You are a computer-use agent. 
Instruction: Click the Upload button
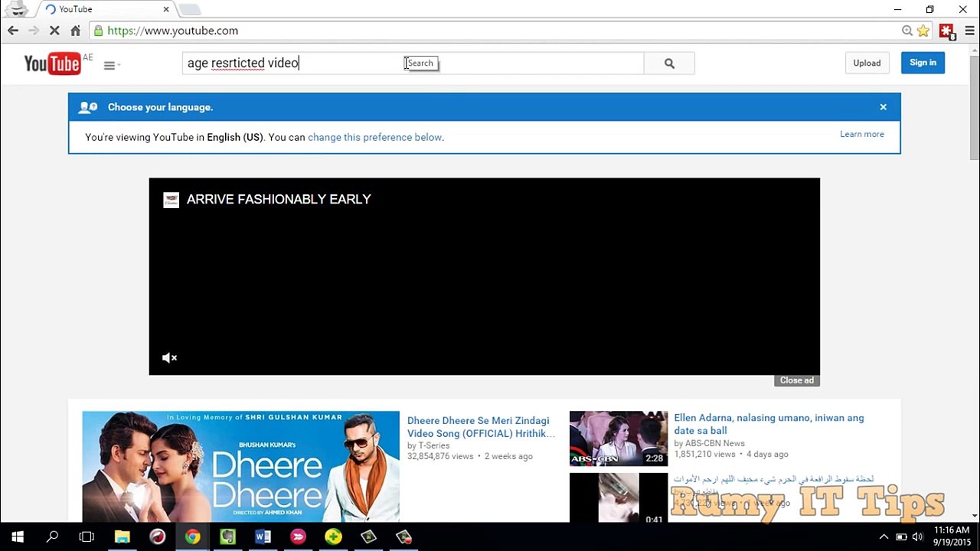point(867,63)
